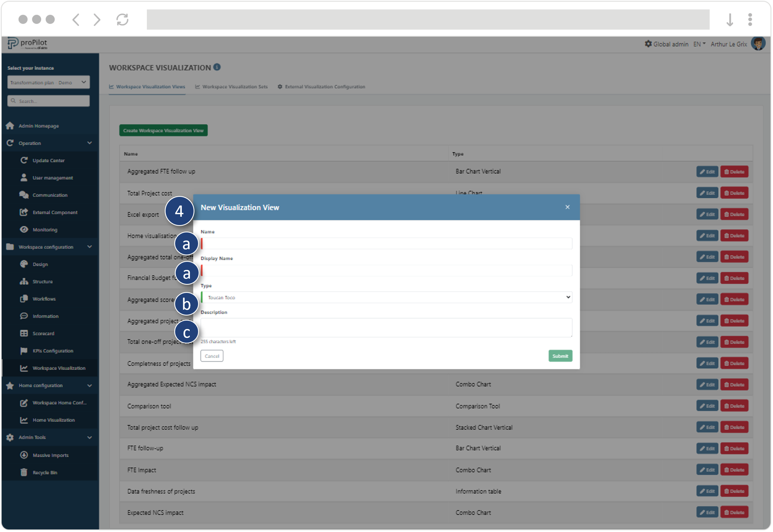Open Monitoring eye icon in sidebar
The image size is (773, 532).
(x=24, y=230)
